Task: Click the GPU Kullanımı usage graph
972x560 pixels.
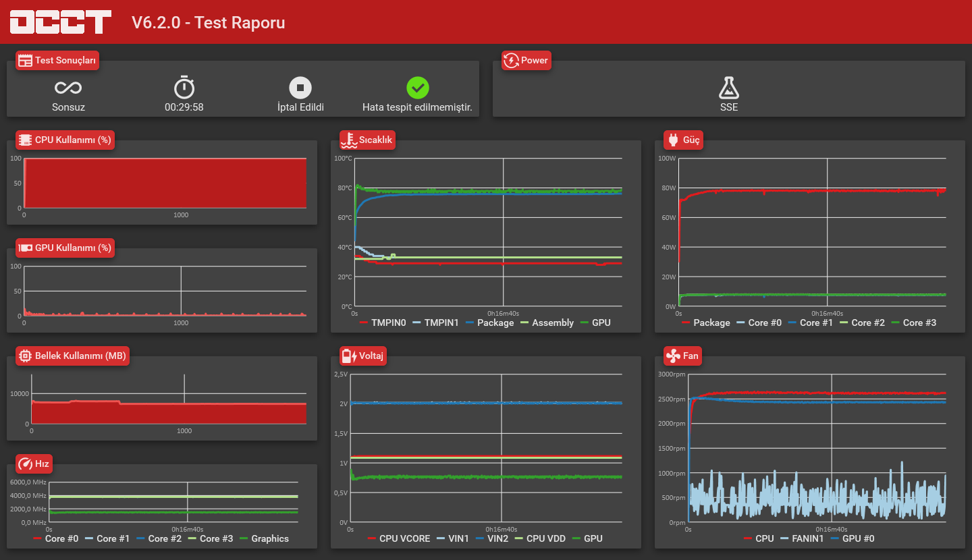Action: click(165, 291)
